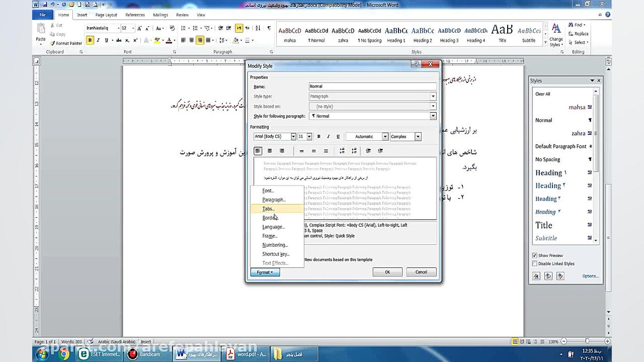Apply center alignment in the Modify Style dialog
The height and width of the screenshot is (362, 644).
click(270, 150)
